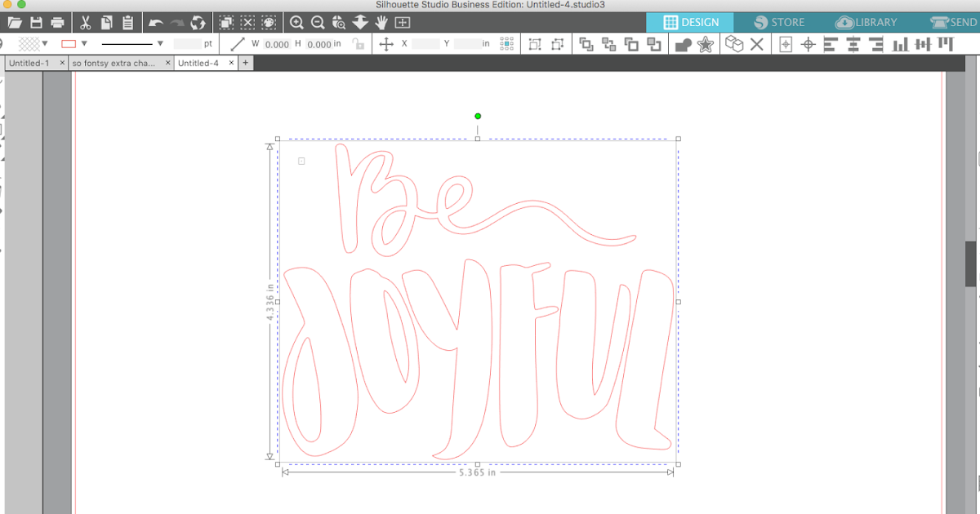The image size is (980, 514).
Task: Redo the last undone action
Action: point(177,23)
